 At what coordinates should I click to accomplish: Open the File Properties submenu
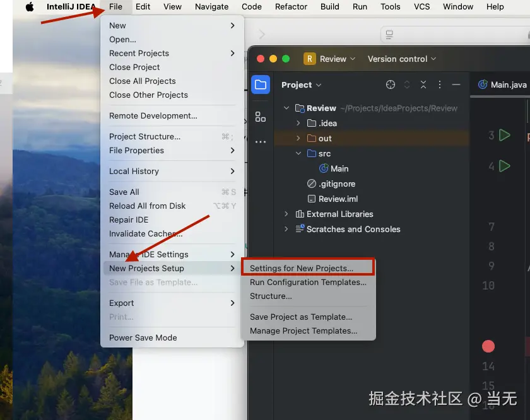pyautogui.click(x=172, y=150)
